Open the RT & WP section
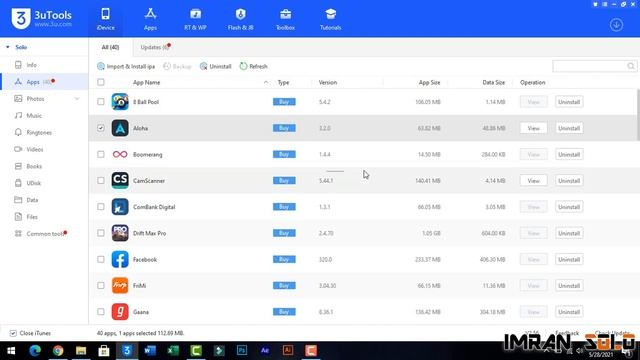 [195, 19]
